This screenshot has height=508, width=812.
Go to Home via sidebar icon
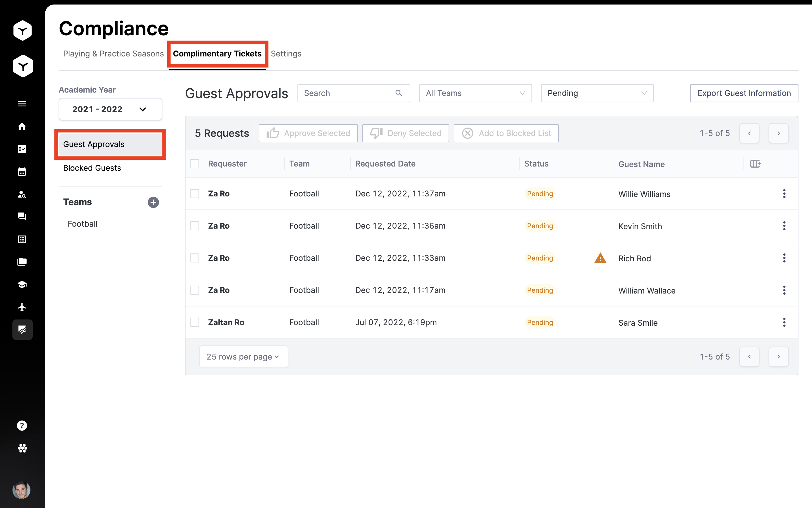pos(22,126)
